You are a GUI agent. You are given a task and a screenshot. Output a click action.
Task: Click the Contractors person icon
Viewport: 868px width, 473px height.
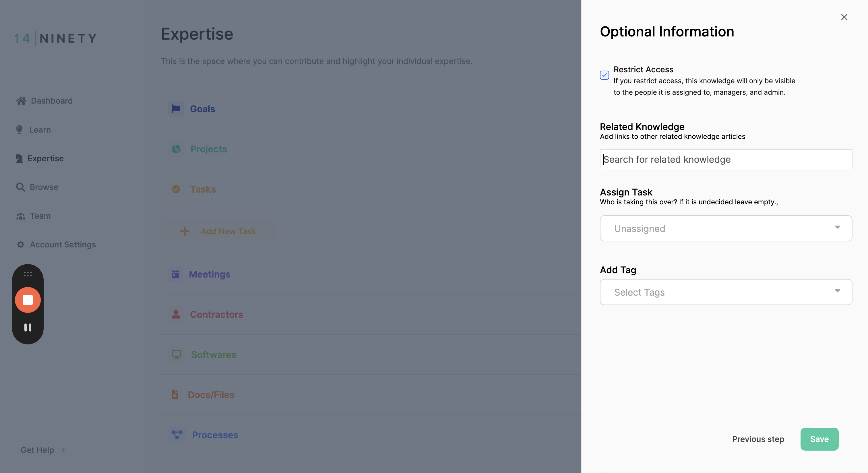point(176,314)
